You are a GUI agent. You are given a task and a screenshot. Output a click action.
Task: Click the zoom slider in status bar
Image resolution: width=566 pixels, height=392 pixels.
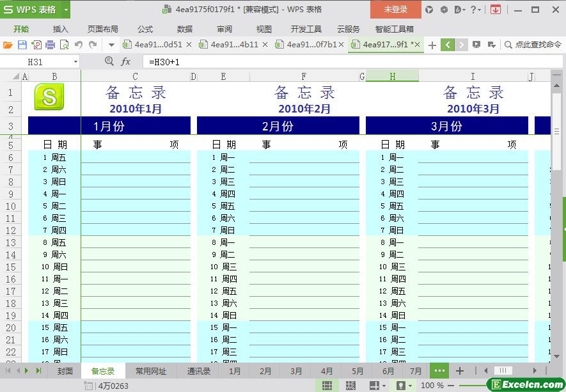pos(473,386)
